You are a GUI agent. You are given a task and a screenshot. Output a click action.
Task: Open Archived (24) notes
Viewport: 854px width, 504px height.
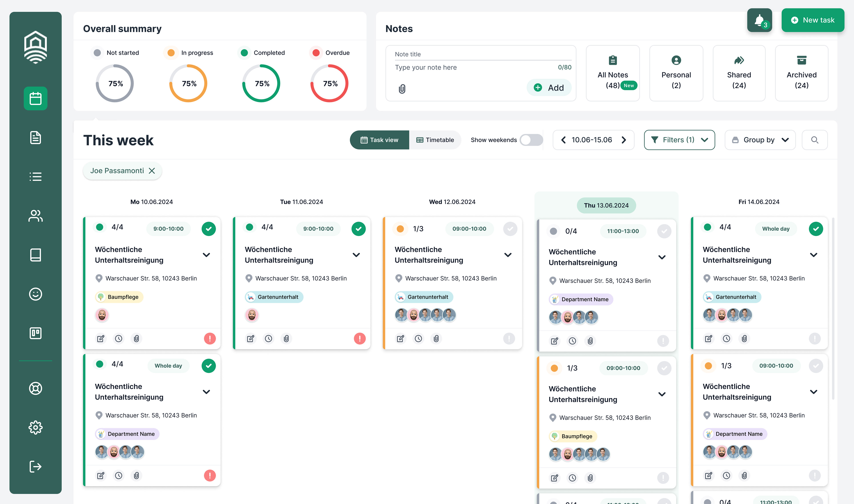coord(802,73)
